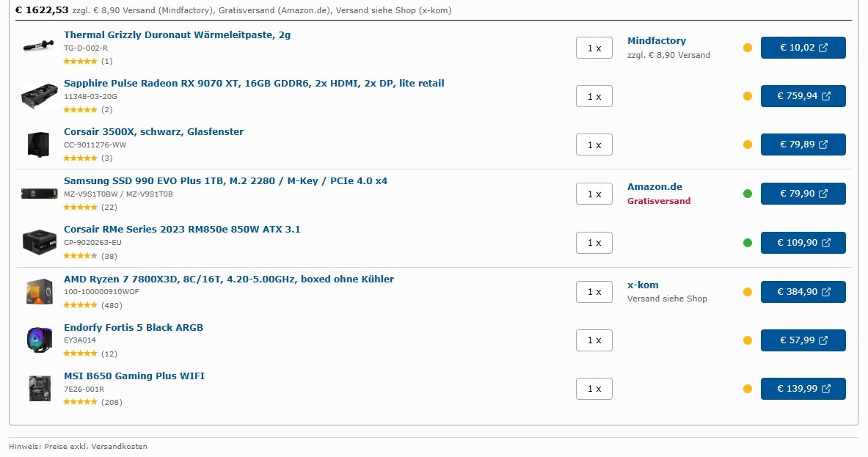
Task: Click the orange availability dot for Sapphire Radeon
Action: pyautogui.click(x=748, y=96)
